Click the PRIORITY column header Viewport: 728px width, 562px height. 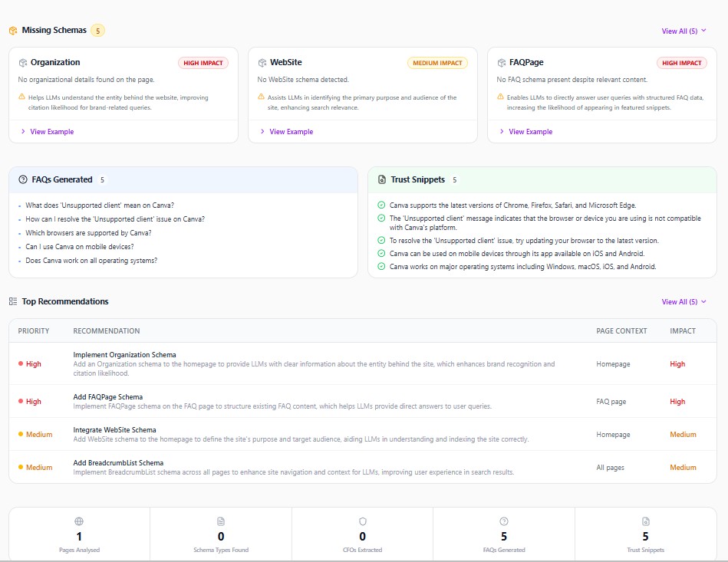click(x=34, y=331)
